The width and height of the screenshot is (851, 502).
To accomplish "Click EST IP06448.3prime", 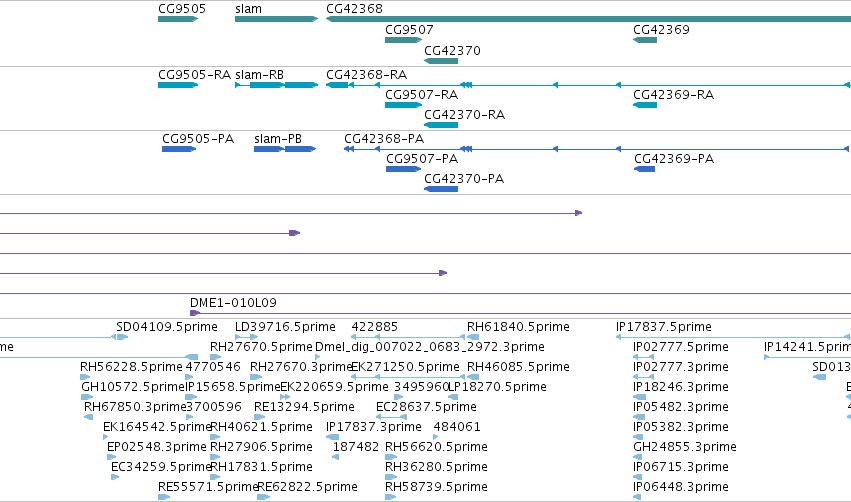I will pos(680,487).
